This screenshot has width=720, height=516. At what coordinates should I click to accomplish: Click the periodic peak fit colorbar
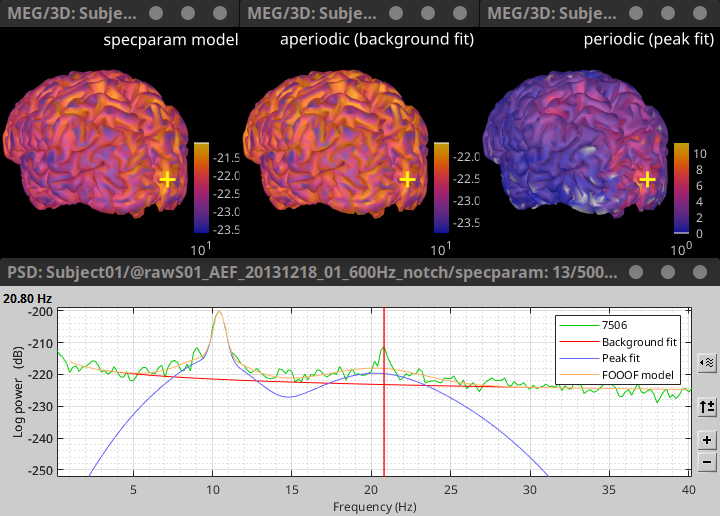click(681, 188)
